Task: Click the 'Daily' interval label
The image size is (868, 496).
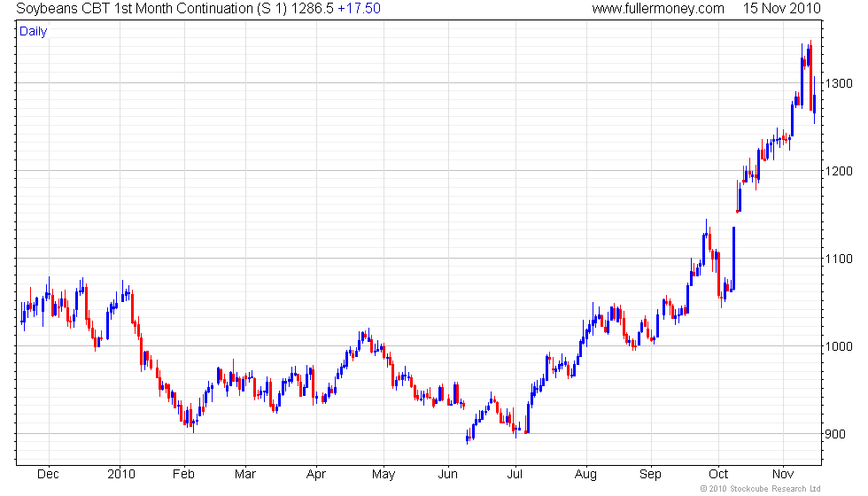Action: (34, 32)
